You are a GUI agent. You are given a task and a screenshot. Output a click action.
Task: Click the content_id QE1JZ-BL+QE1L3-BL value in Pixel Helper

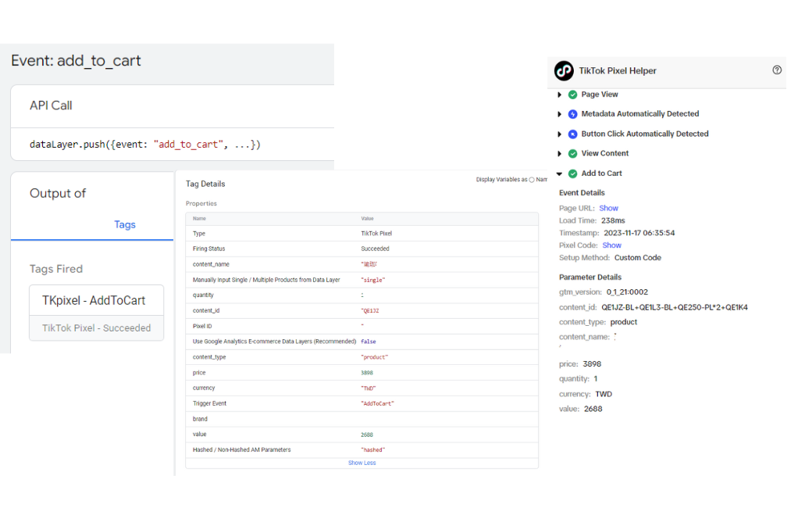click(x=675, y=307)
